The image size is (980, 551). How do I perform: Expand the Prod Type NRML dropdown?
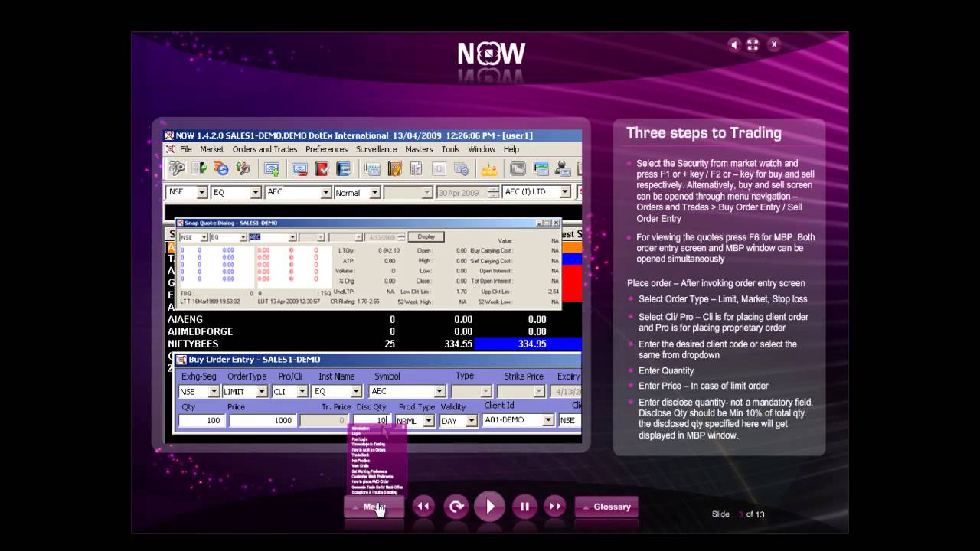(429, 420)
